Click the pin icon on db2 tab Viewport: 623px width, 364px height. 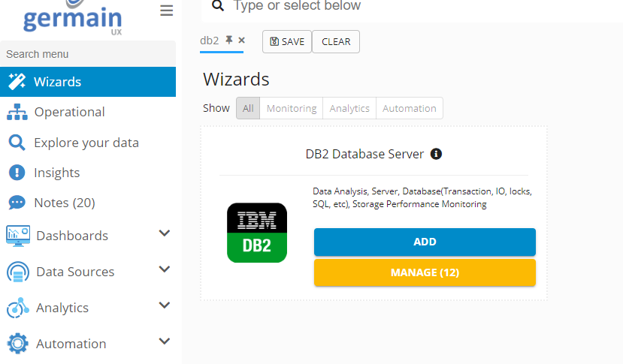coord(229,41)
